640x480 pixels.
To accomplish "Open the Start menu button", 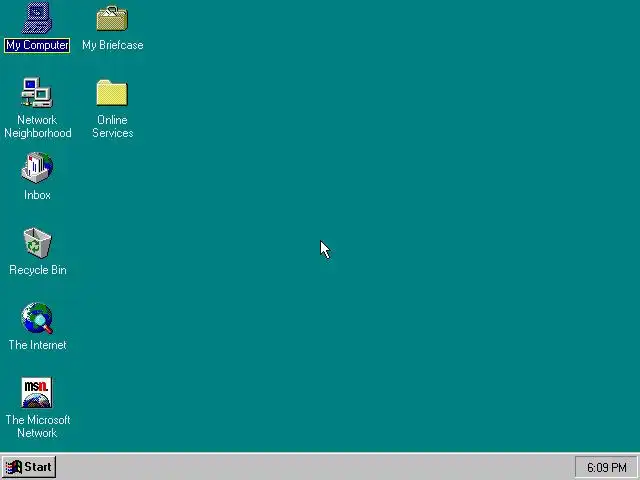I will coord(29,467).
